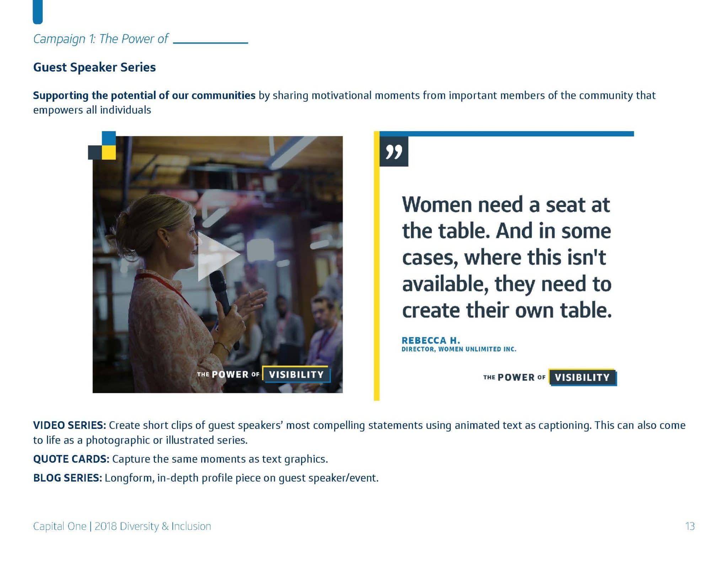Viewport: 728px width, 563px height.
Task: Click the Guest Speaker Series heading
Action: point(95,68)
